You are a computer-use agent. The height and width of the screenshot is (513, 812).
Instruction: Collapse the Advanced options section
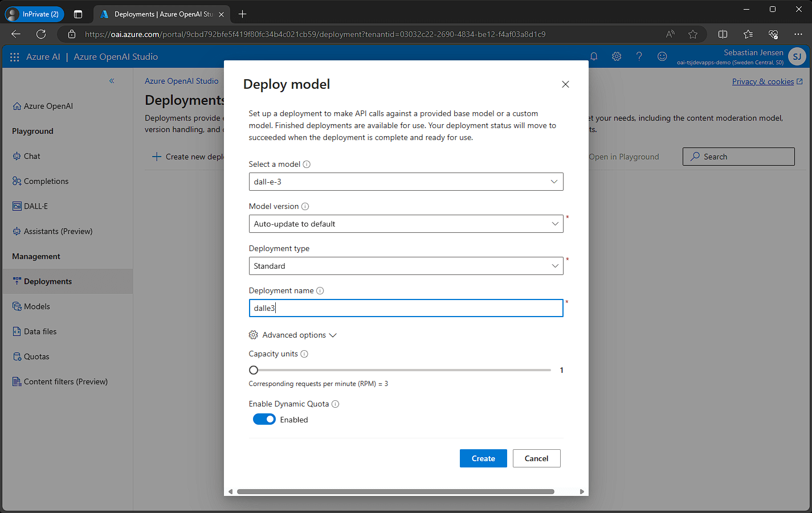click(x=293, y=335)
